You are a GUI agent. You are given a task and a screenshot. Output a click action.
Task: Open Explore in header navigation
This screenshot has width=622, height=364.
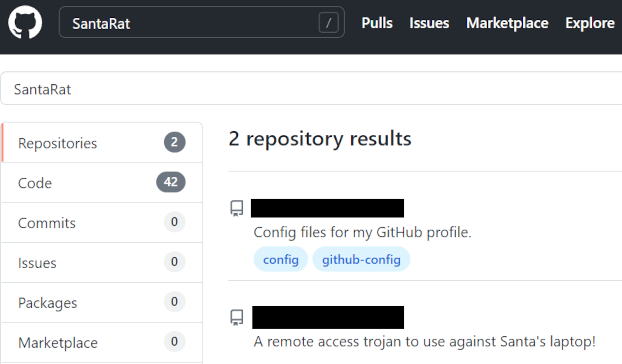590,23
